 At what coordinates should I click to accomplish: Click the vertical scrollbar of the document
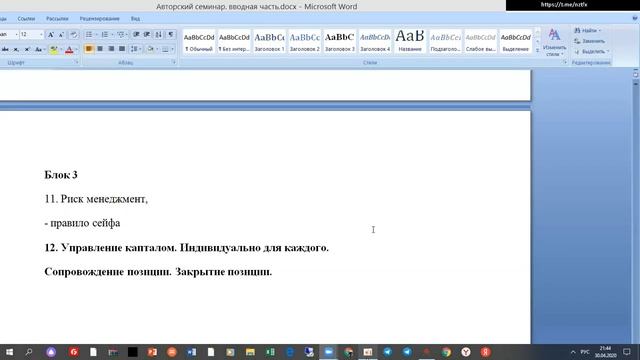coord(636,208)
